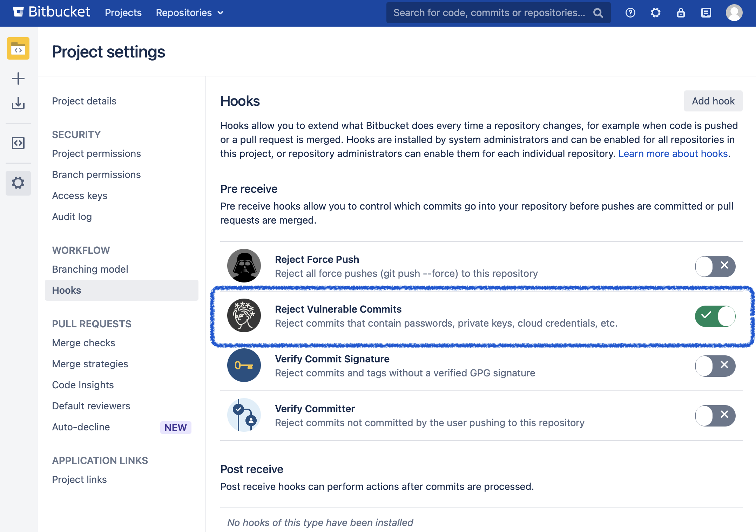Click the plus create icon in sidebar

pos(18,79)
